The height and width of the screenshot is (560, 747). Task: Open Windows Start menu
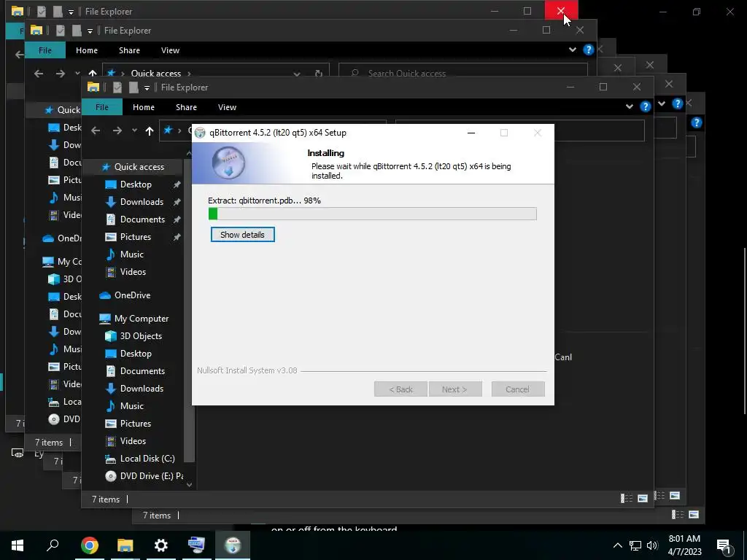point(18,545)
